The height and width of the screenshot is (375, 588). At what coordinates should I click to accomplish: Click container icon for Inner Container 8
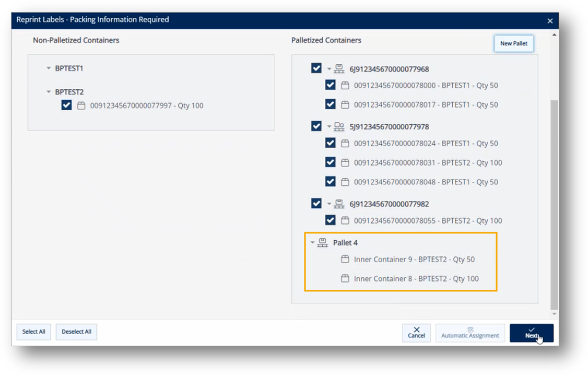[345, 279]
